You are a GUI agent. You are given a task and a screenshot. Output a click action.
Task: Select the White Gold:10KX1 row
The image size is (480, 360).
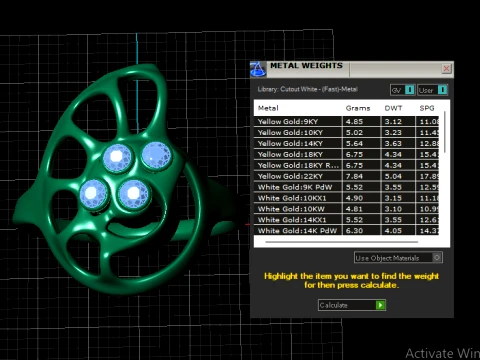[x=346, y=198]
